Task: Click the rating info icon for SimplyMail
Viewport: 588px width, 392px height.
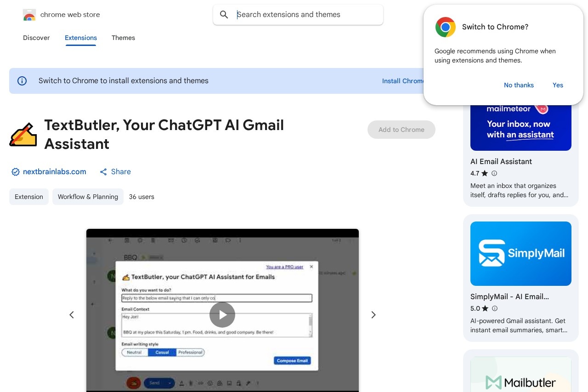Action: click(494, 308)
